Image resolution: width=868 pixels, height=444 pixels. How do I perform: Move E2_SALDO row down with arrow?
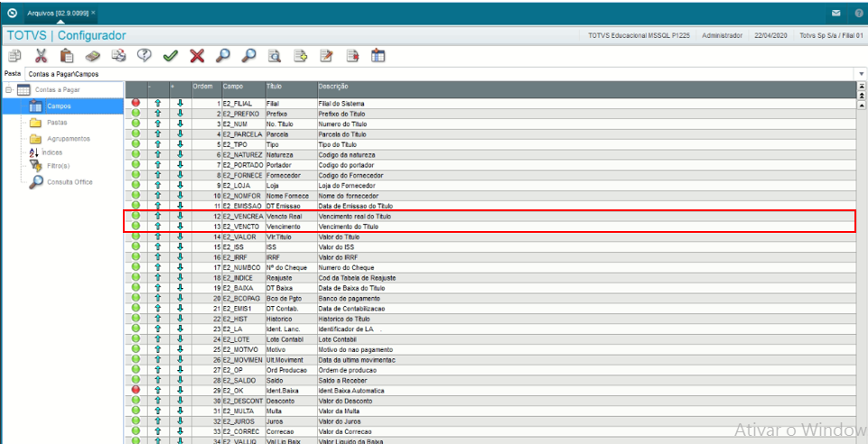180,381
